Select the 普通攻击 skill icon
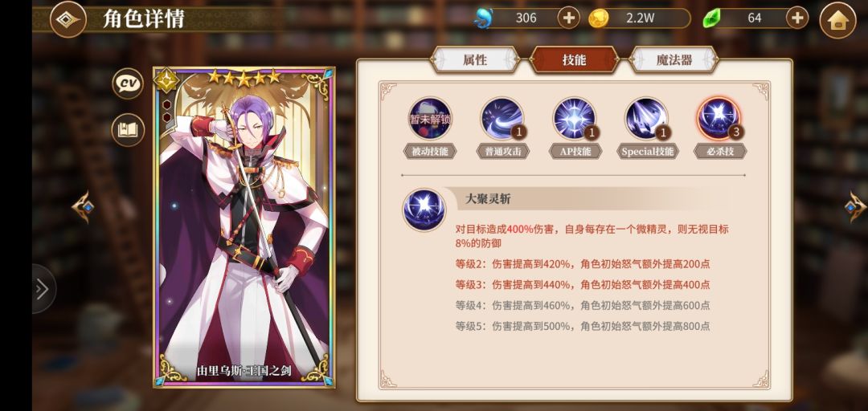The width and height of the screenshot is (868, 411). (x=502, y=118)
